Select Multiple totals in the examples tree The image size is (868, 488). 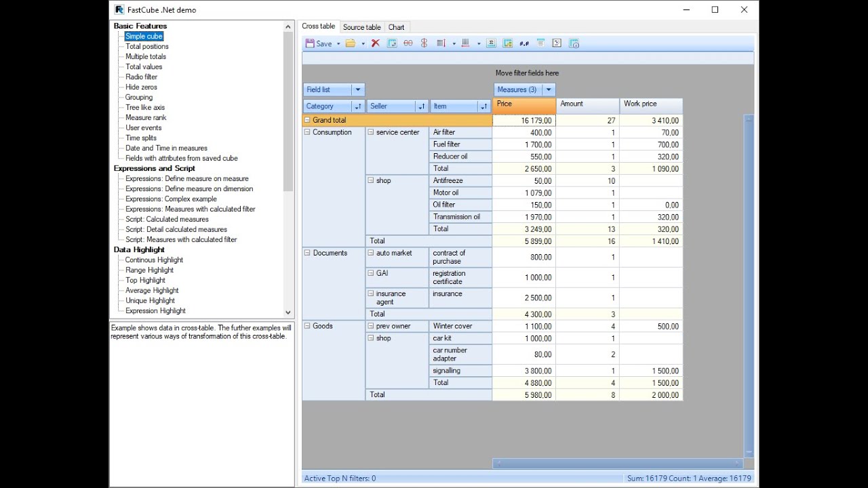(x=146, y=56)
